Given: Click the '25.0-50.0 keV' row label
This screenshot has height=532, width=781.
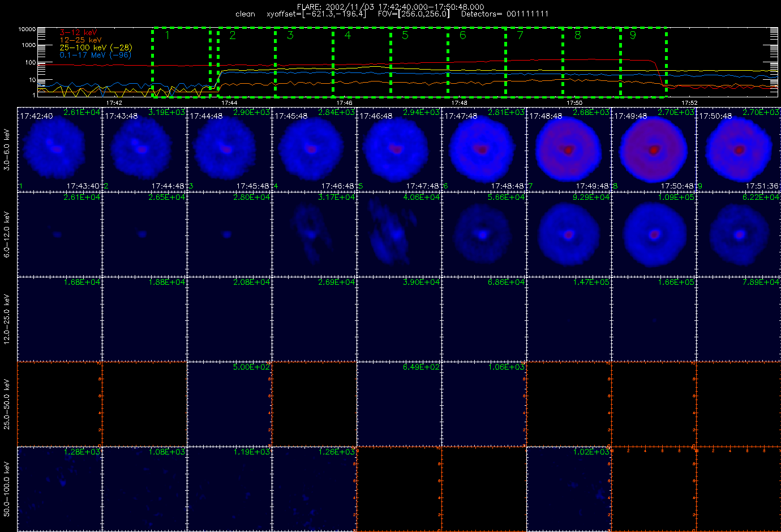Looking at the screenshot, I should [x=7, y=404].
